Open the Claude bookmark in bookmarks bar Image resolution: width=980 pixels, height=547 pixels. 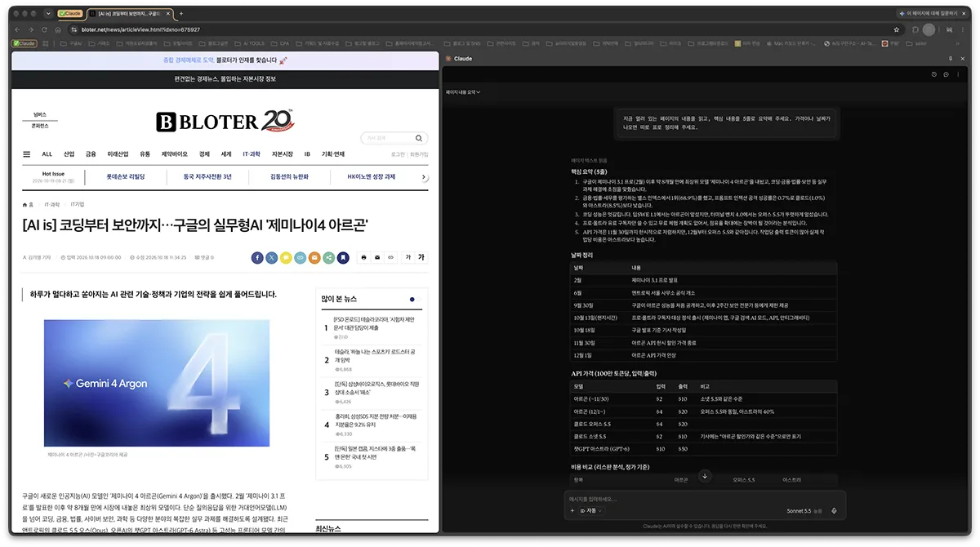pyautogui.click(x=24, y=43)
